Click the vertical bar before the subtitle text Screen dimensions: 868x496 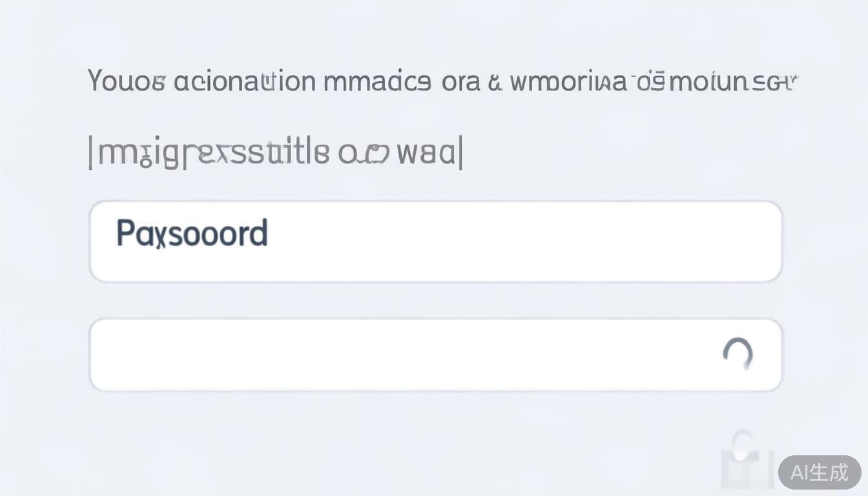90,154
